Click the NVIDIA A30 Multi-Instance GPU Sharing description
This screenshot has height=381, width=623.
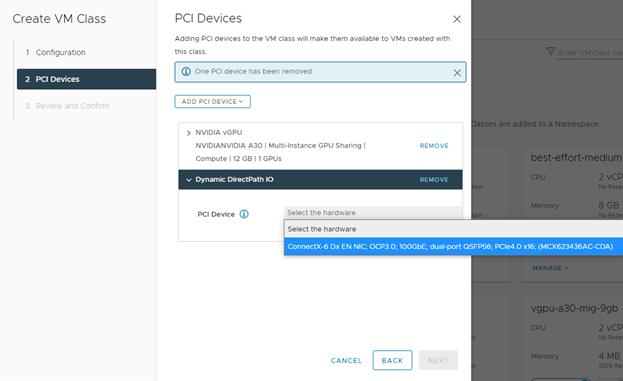(280, 152)
